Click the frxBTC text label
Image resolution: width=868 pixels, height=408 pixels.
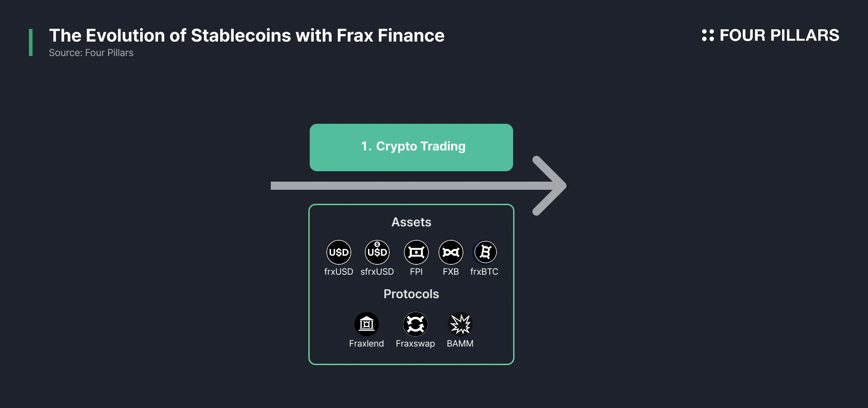click(x=484, y=272)
